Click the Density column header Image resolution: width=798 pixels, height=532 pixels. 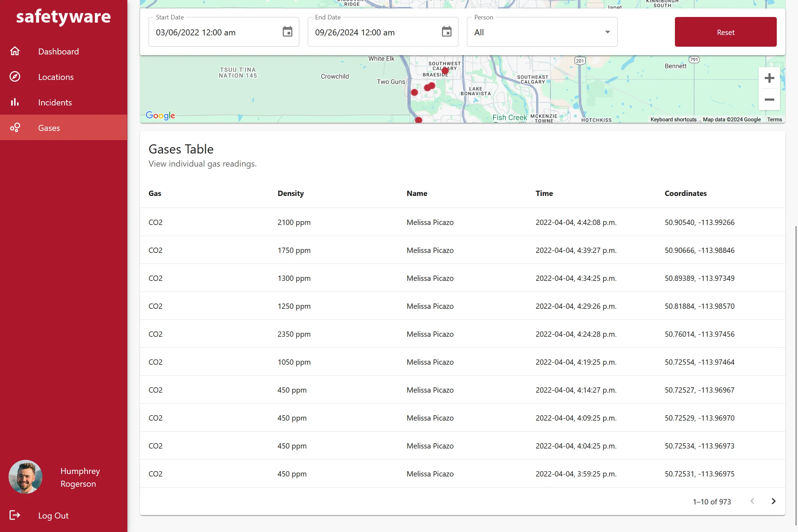coord(291,193)
